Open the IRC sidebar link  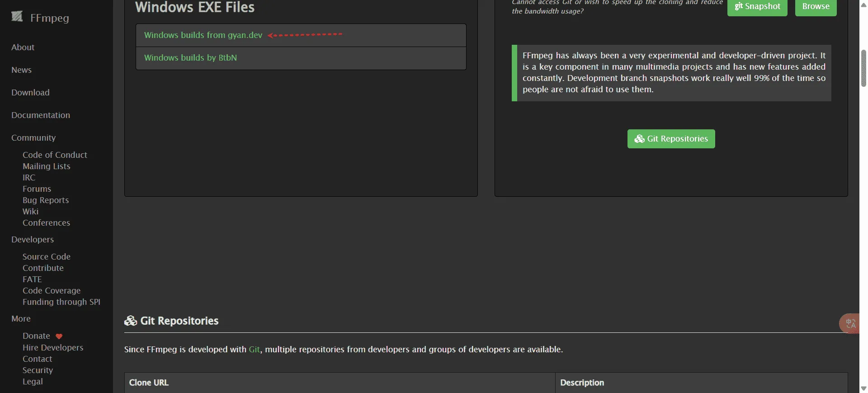(x=29, y=177)
